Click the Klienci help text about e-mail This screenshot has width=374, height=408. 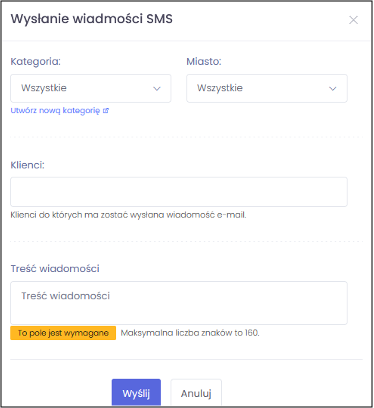tap(128, 215)
